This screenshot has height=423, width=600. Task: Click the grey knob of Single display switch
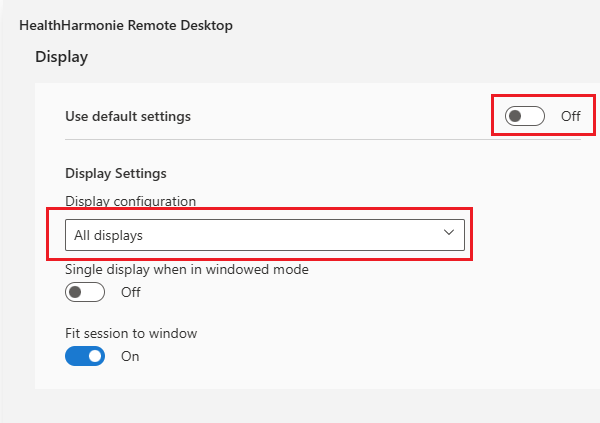pos(75,292)
